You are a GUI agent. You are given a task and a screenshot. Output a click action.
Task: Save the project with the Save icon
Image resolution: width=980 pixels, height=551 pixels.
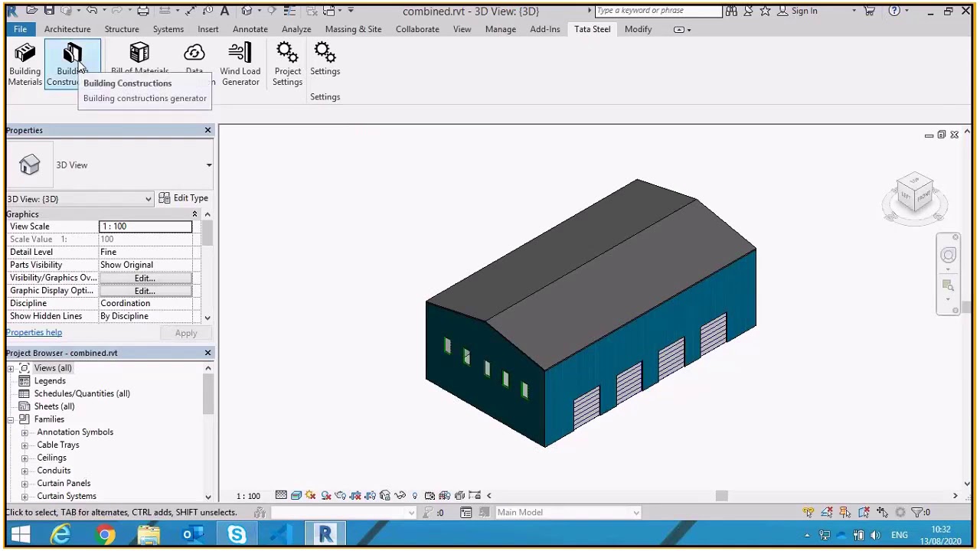coord(49,11)
